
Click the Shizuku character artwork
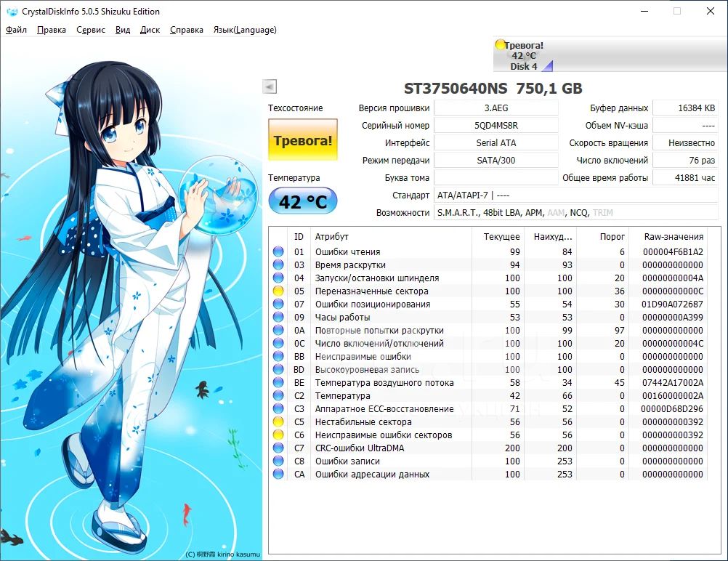[x=131, y=299]
